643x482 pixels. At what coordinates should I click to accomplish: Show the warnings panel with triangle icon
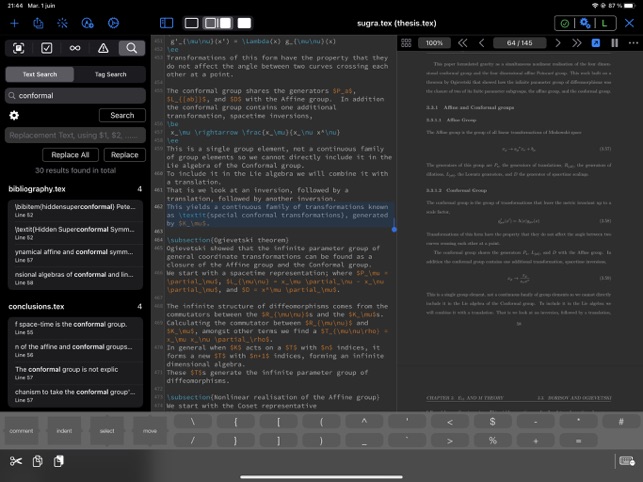coord(103,48)
